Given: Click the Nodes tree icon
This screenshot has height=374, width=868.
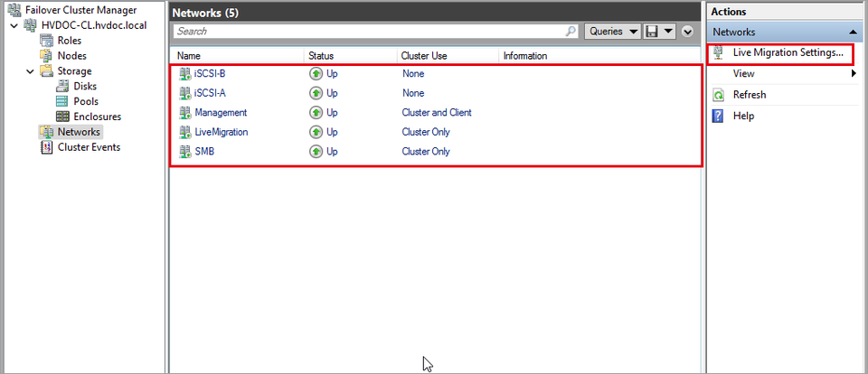Looking at the screenshot, I should (x=47, y=56).
